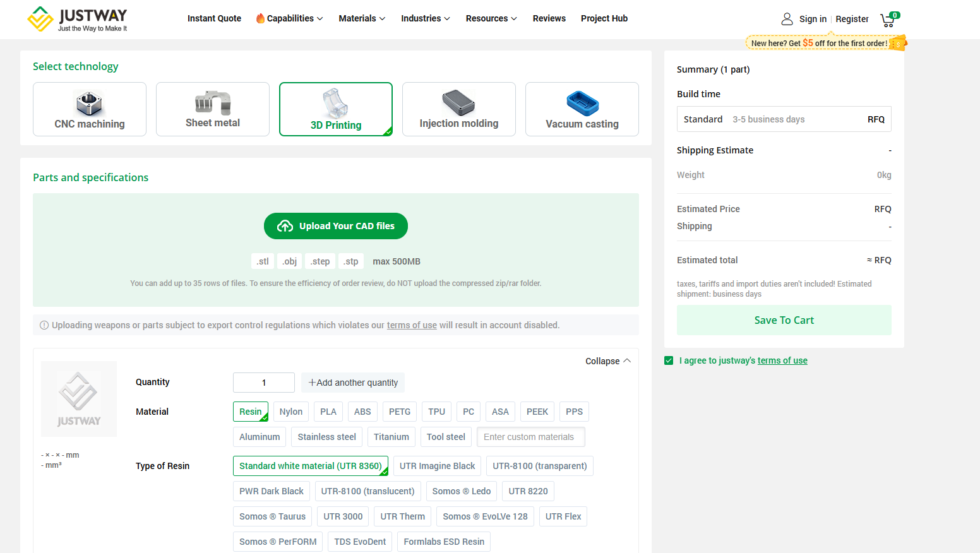Choose ASA material option
The image size is (980, 553).
point(500,412)
